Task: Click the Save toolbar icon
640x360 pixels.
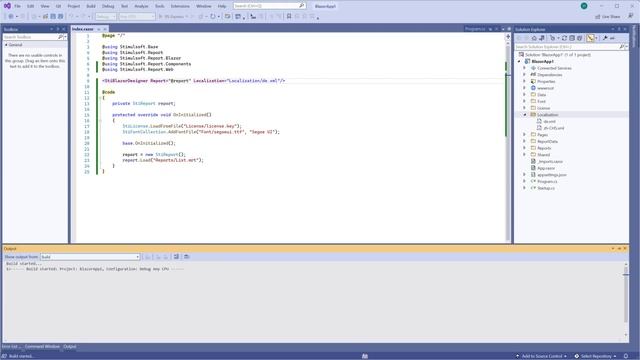Action: click(53, 16)
